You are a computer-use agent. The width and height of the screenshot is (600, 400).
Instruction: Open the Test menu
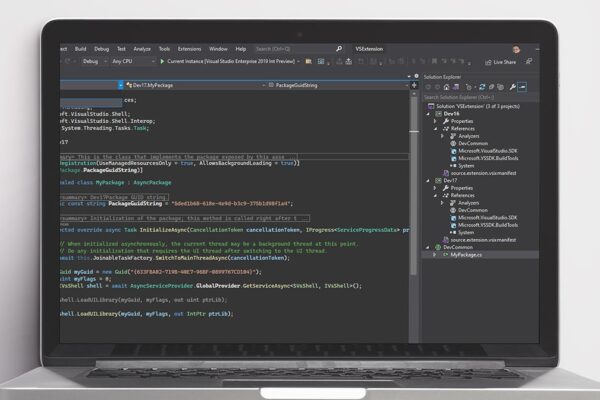121,49
